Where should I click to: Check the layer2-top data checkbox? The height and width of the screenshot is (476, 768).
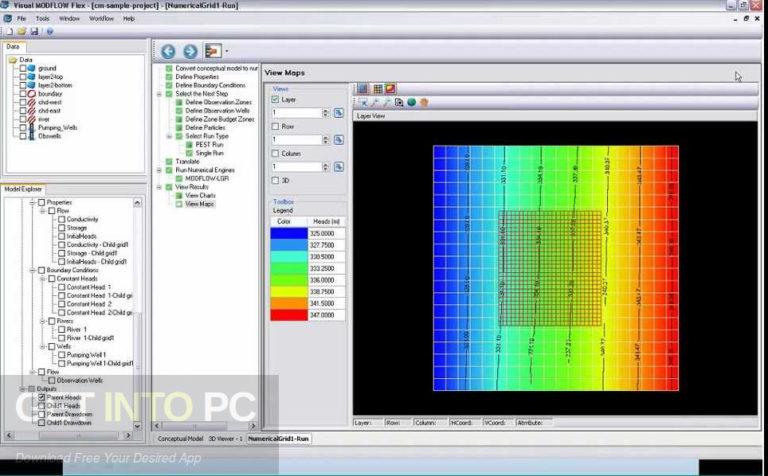click(23, 76)
